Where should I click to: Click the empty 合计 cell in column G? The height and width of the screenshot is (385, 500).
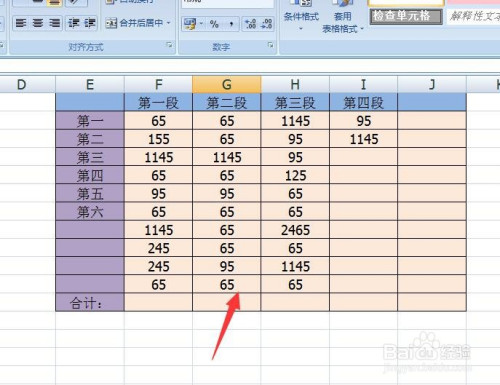(x=227, y=303)
